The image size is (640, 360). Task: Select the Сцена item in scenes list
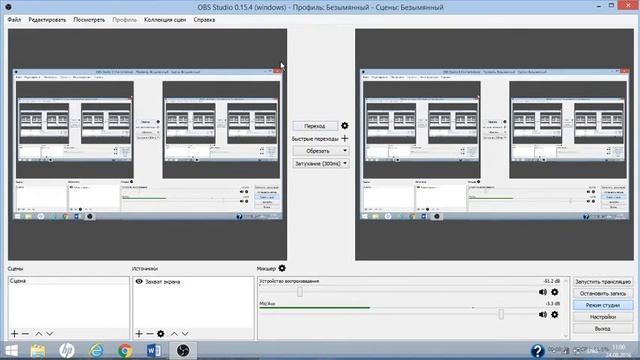(x=69, y=281)
